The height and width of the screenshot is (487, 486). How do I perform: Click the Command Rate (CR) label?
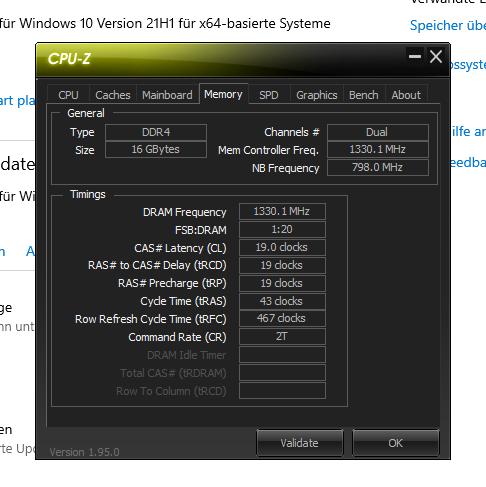177,337
